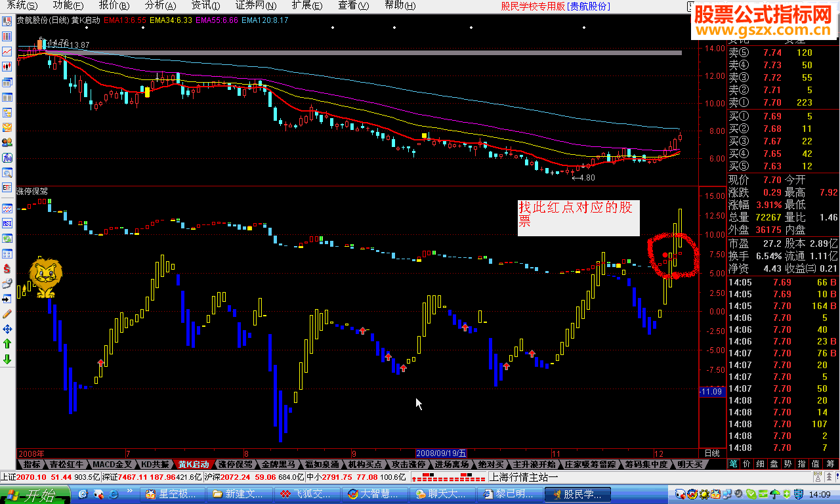Image resolution: width=840 pixels, height=504 pixels.
Task: Select the 进场离场 indicator tab
Action: coord(451,464)
